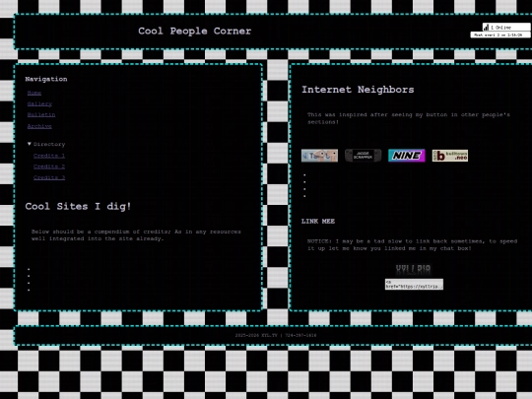
Task: Go to the Bulletin page
Action: click(41, 114)
